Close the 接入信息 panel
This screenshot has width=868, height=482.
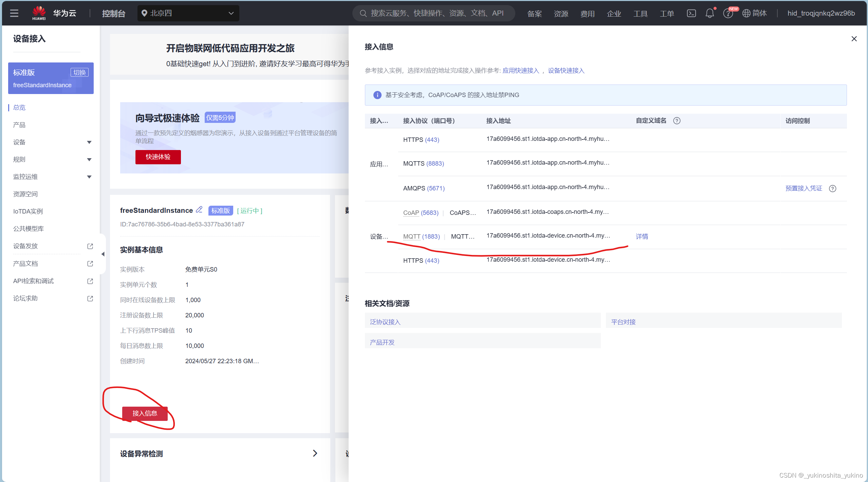pyautogui.click(x=854, y=39)
